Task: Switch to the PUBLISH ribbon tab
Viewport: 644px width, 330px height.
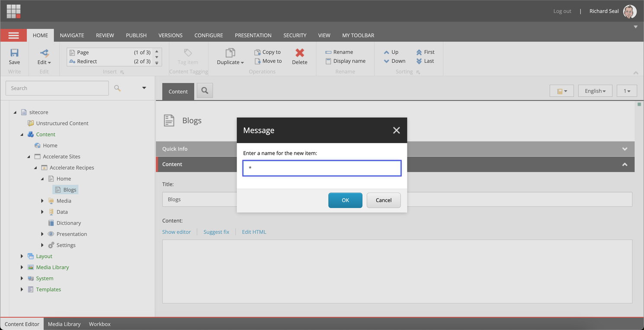Action: (136, 35)
